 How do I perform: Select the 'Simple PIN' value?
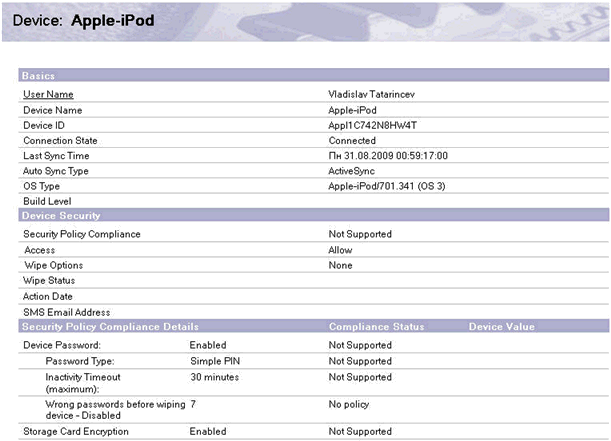pos(215,361)
